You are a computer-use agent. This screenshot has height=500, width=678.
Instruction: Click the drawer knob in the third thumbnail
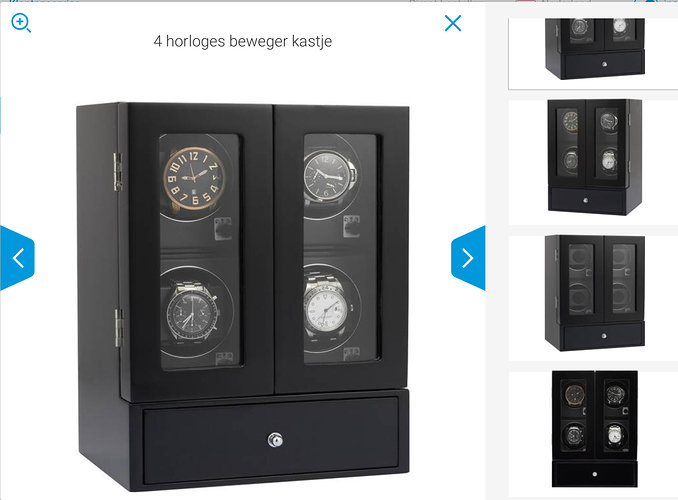click(604, 336)
